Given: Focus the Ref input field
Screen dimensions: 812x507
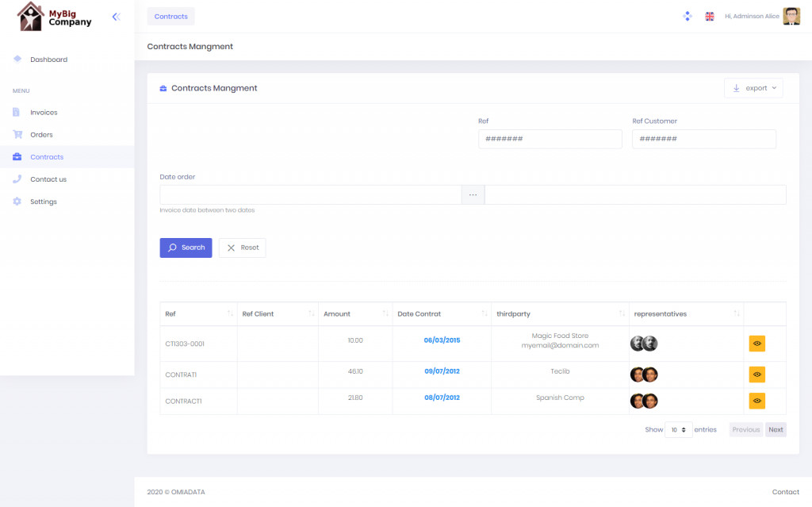Looking at the screenshot, I should pyautogui.click(x=550, y=139).
